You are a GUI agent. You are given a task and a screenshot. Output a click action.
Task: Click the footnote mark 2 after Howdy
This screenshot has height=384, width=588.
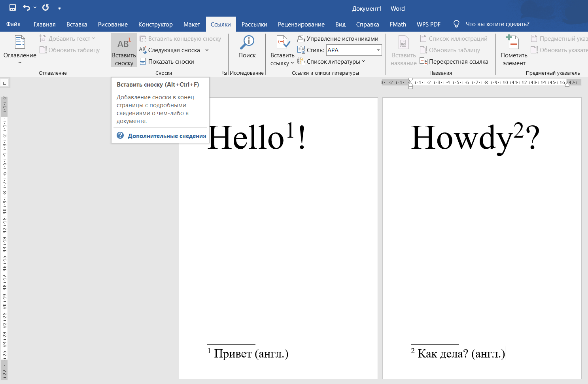[519, 131]
